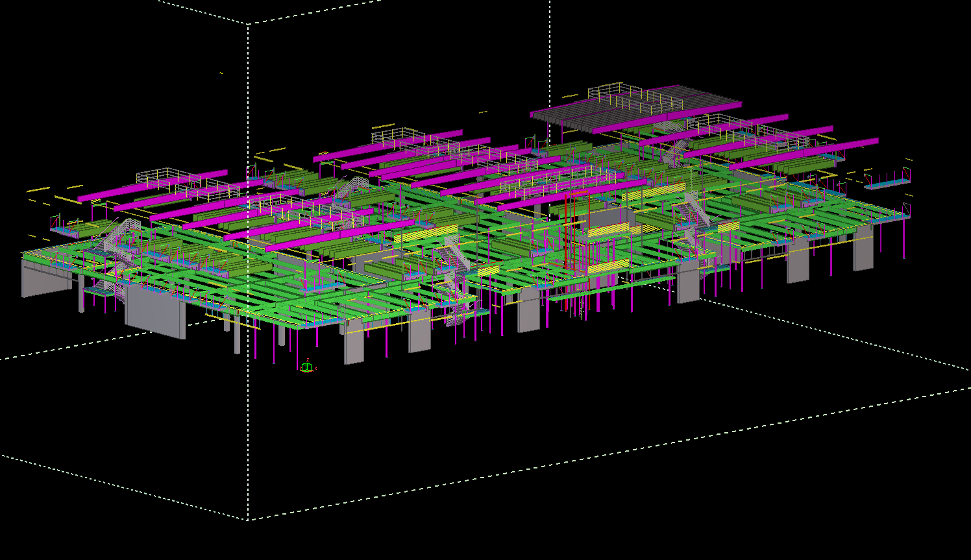Select the staircase at front center edge
This screenshot has width=971, height=560.
[458, 311]
